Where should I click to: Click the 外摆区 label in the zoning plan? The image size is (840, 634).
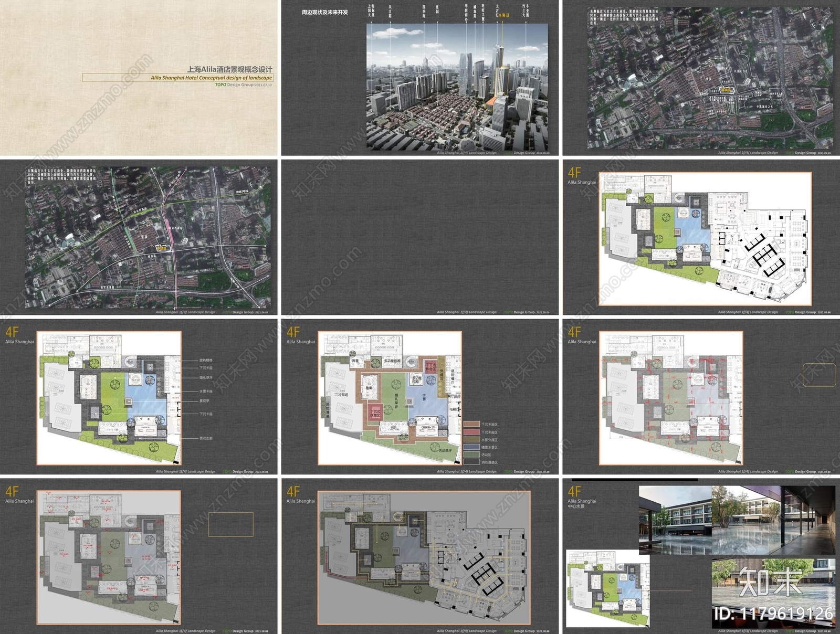click(442, 375)
